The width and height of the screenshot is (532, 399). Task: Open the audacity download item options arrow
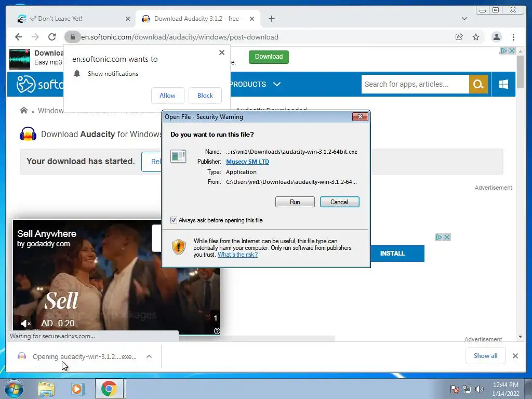coord(149,356)
